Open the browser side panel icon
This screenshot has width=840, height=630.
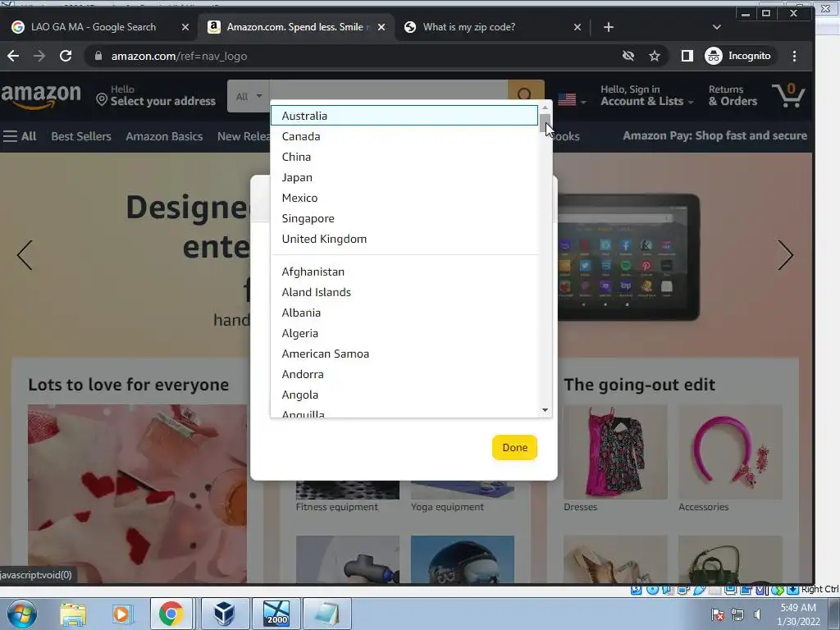click(x=687, y=56)
